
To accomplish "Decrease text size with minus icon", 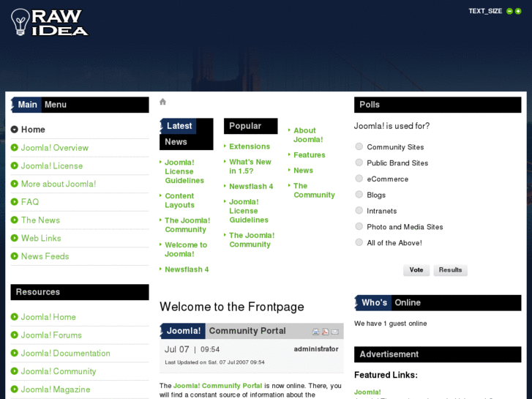I will [509, 11].
